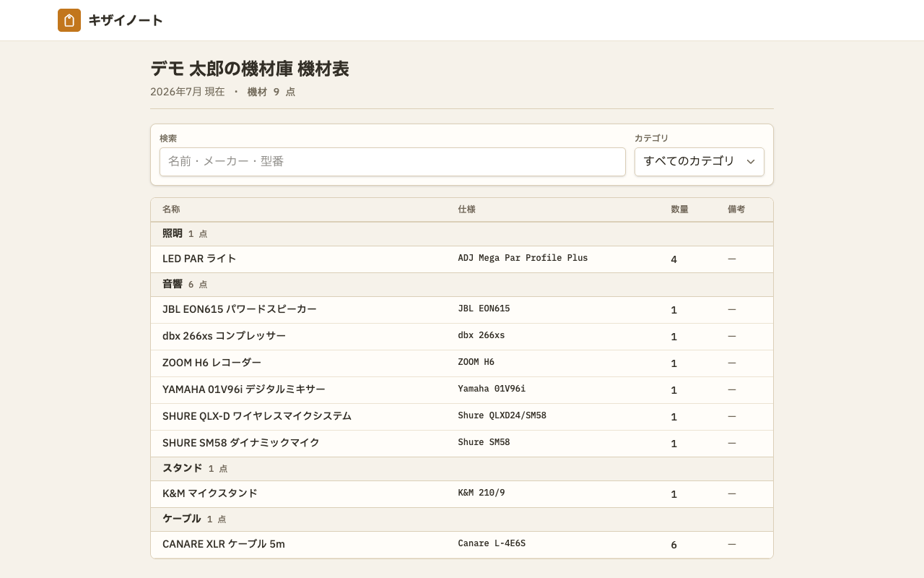Click the キザイノート logo icon

point(69,20)
